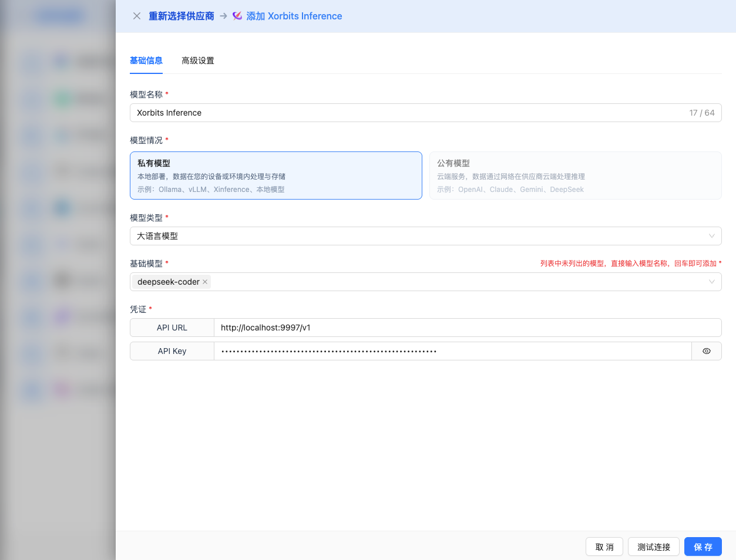Screen dimensions: 736x560
Task: Remove the deepseek-coder tag via its x
Action: (205, 282)
